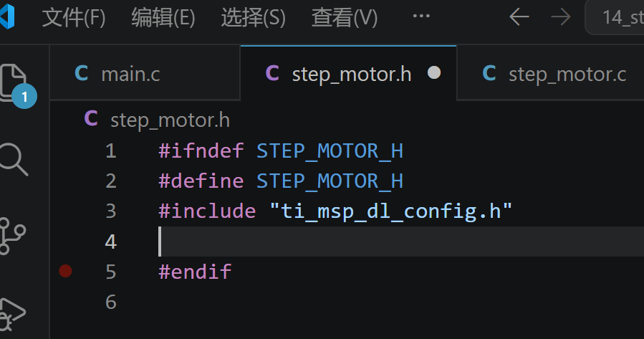Remove the red breakpoint on line 5
The width and height of the screenshot is (644, 339).
pyautogui.click(x=65, y=271)
